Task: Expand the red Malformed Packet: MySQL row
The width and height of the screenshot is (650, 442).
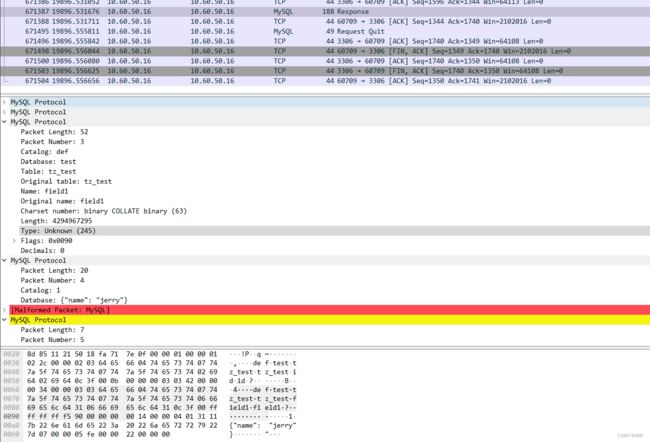Action: click(x=5, y=310)
